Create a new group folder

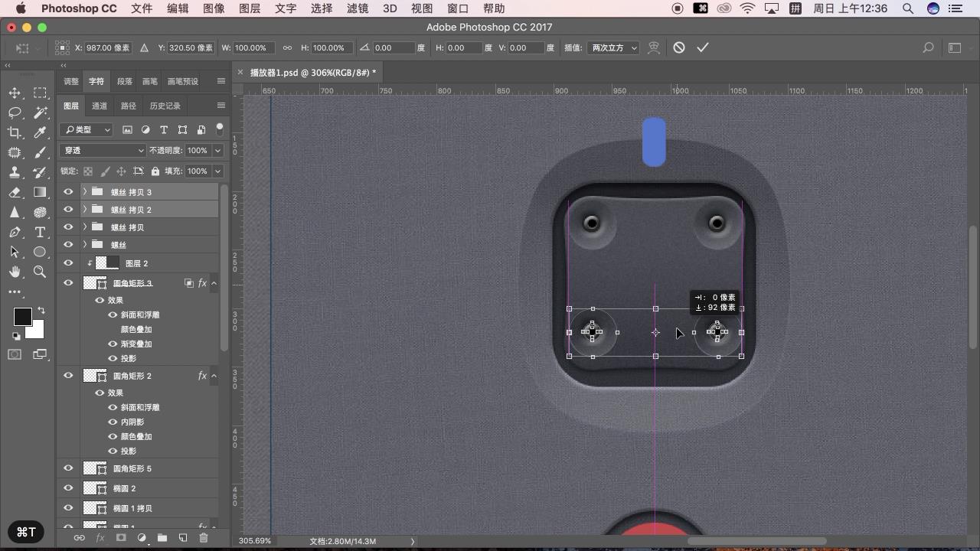tap(162, 538)
